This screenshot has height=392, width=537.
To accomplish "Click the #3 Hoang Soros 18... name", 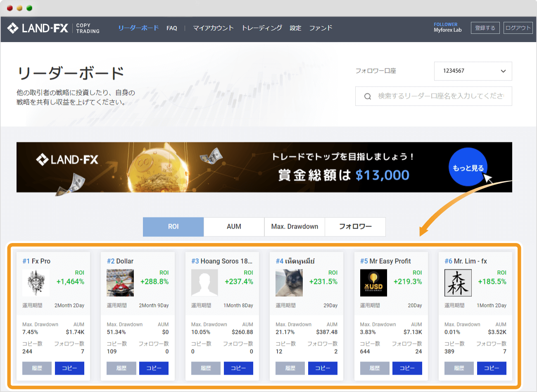I will [x=222, y=261].
